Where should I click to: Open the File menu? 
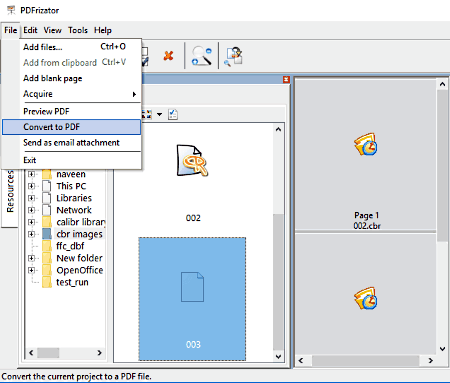(x=10, y=30)
